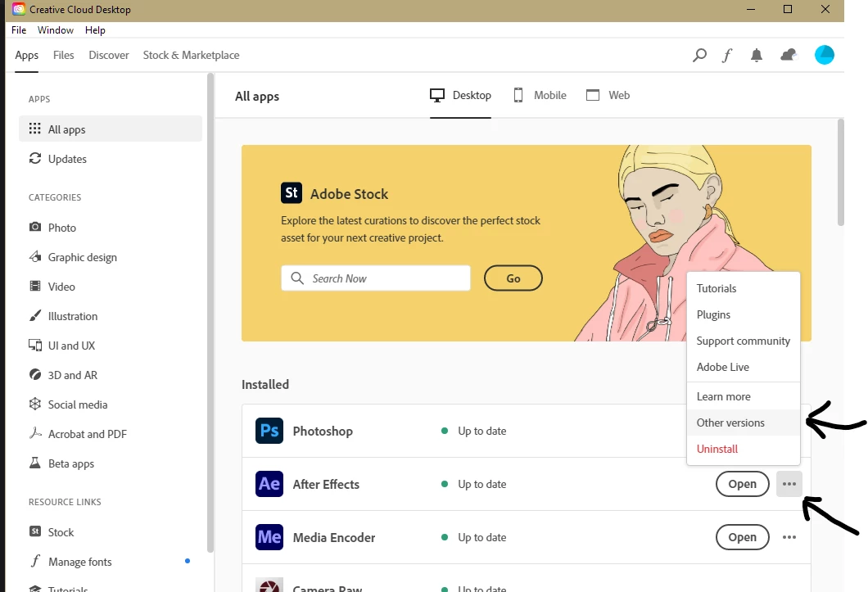Choose Adobe Live from context menu
Screen dimensions: 868x592
coord(744,367)
